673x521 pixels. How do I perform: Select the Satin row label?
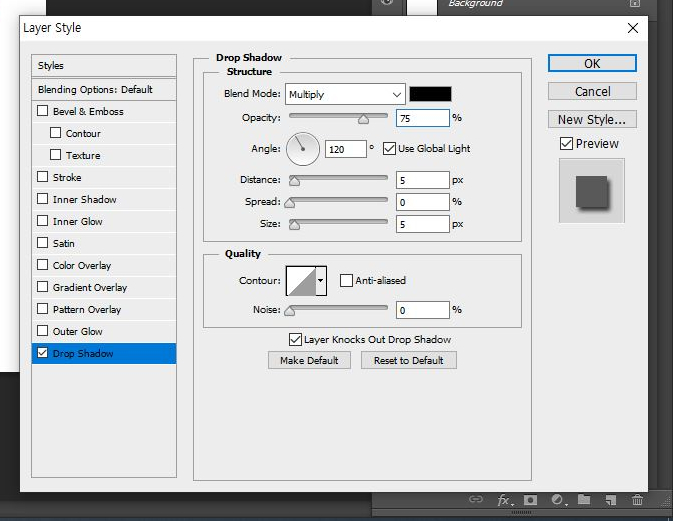64,243
